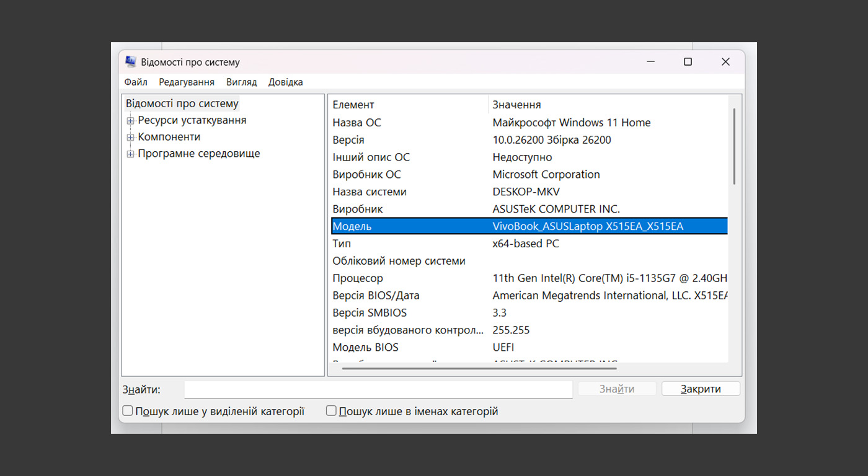
Task: Focus the Знайти search input field
Action: coord(378,389)
